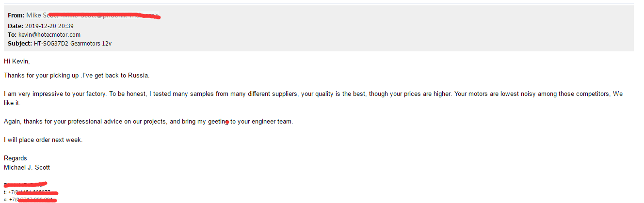644x203 pixels.
Task: Click the "Hi Kevin," greeting line
Action: [x=17, y=61]
